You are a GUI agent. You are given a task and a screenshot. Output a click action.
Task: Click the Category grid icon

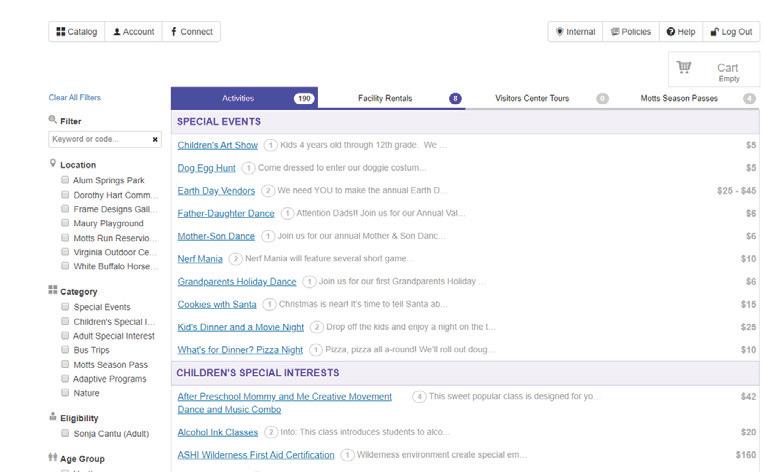pos(53,290)
